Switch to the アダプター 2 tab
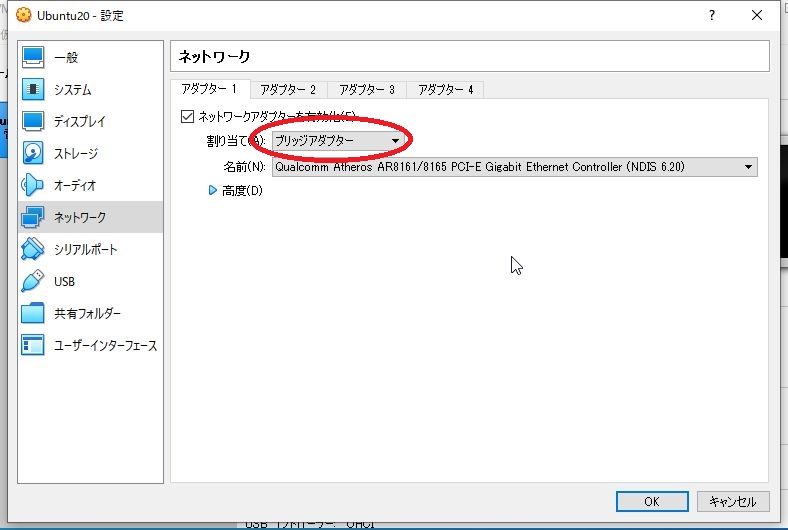Viewport: 788px width, 530px height. [288, 90]
